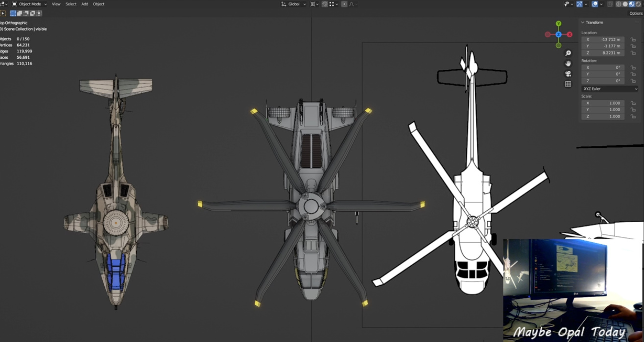Lock the Scale Z value
The width and height of the screenshot is (644, 342).
pos(633,116)
